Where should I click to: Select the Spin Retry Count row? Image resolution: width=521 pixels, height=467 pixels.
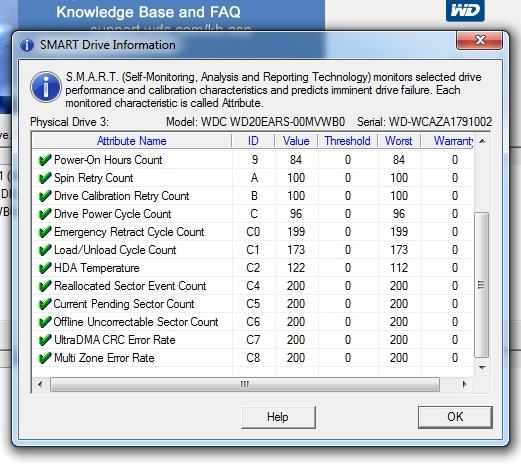[x=253, y=178]
